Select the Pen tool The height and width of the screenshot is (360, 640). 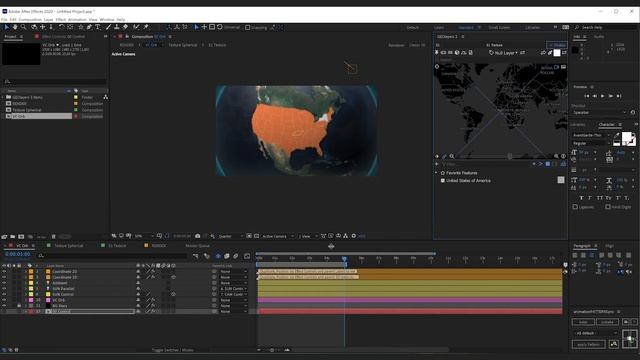tap(89, 27)
